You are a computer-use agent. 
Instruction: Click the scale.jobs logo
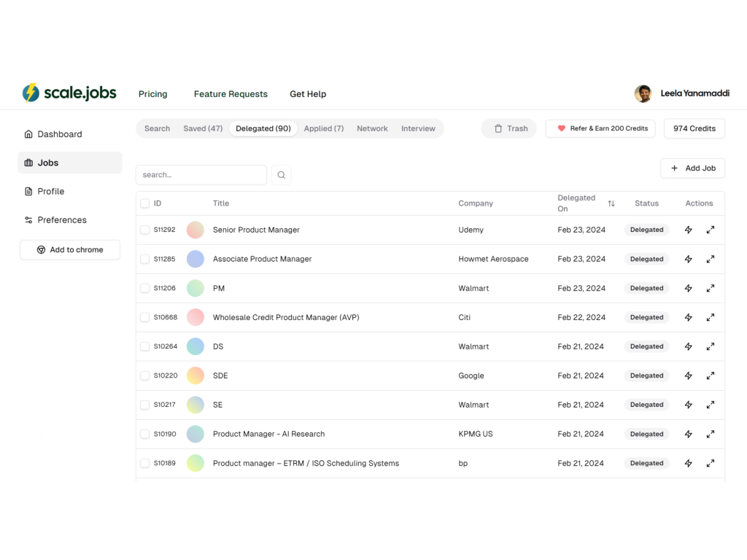point(69,93)
